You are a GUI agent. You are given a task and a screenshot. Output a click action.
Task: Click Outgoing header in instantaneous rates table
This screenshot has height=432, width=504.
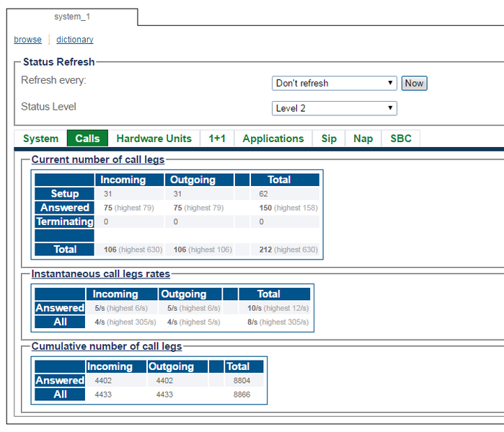pos(183,294)
